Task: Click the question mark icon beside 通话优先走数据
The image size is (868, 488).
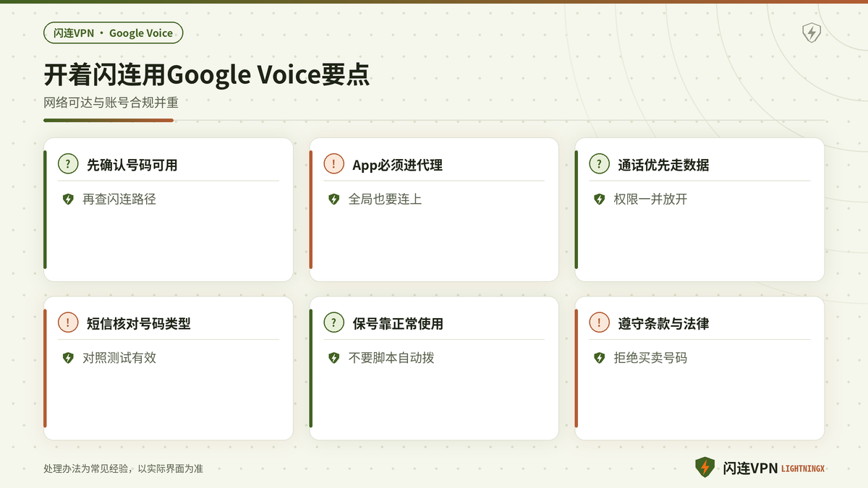Action: point(599,164)
